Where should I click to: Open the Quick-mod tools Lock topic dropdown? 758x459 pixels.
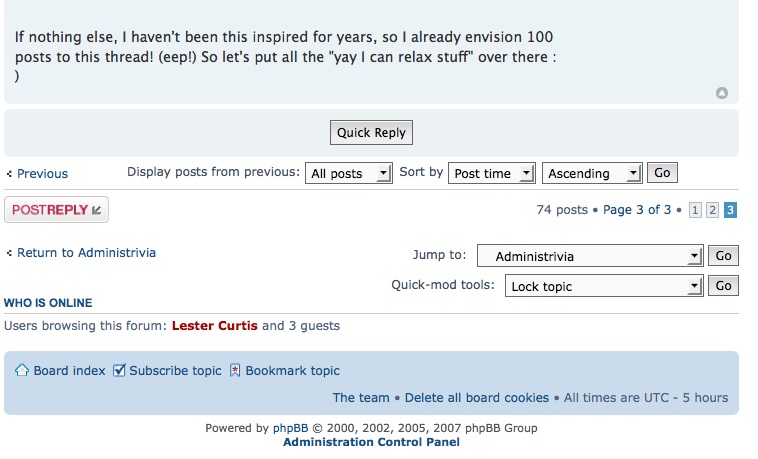(590, 286)
